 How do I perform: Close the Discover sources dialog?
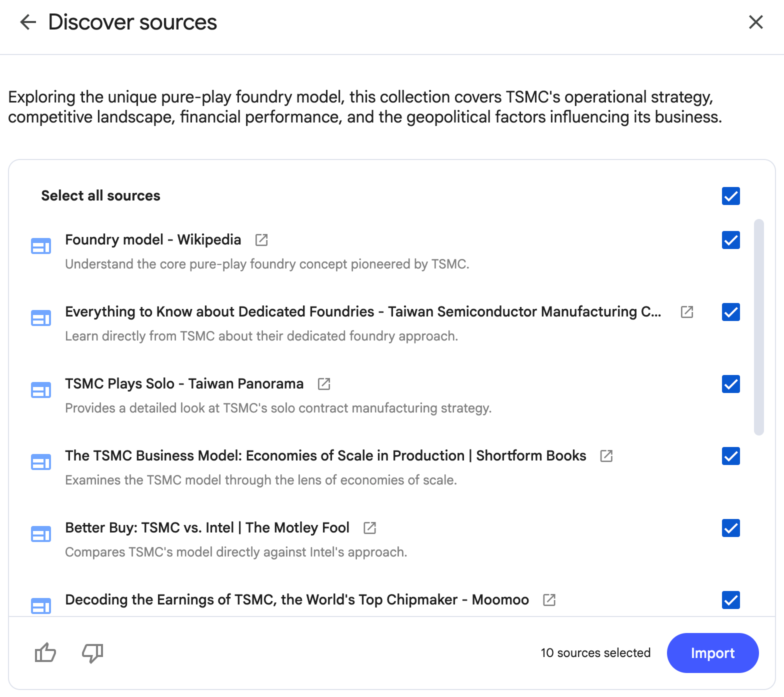[x=755, y=22]
